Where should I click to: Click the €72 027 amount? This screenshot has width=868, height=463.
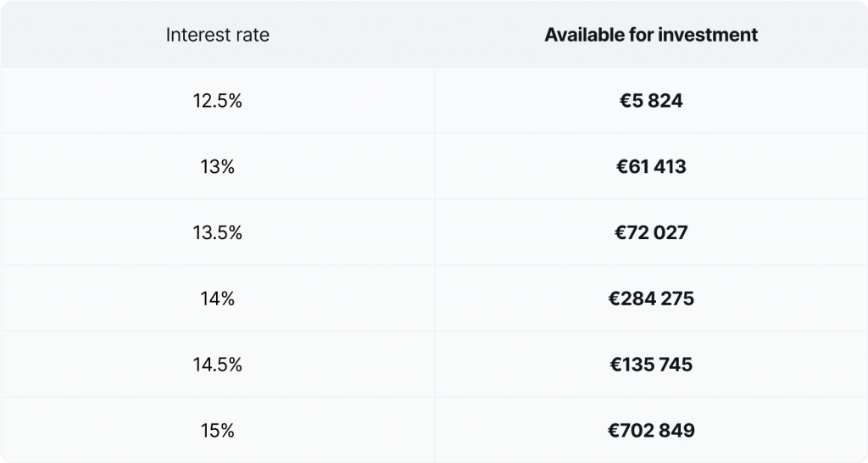[651, 232]
